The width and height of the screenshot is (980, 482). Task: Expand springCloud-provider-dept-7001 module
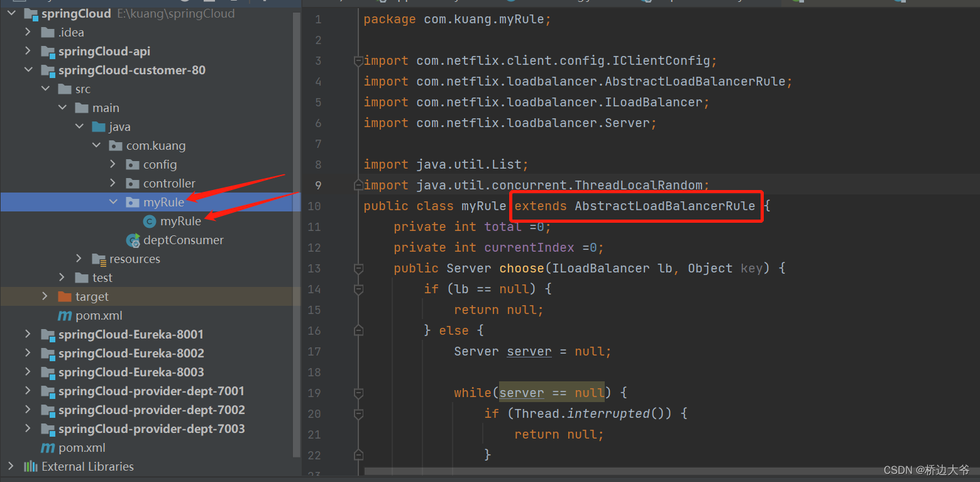tap(28, 391)
